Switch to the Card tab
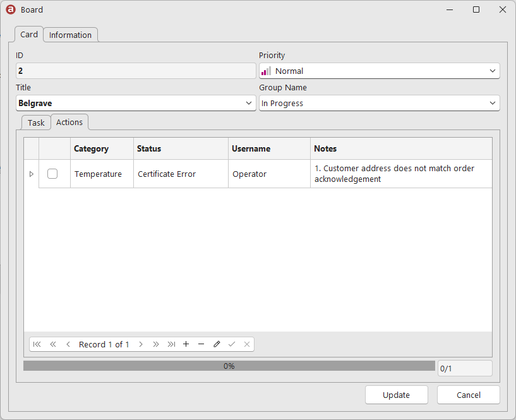 29,34
